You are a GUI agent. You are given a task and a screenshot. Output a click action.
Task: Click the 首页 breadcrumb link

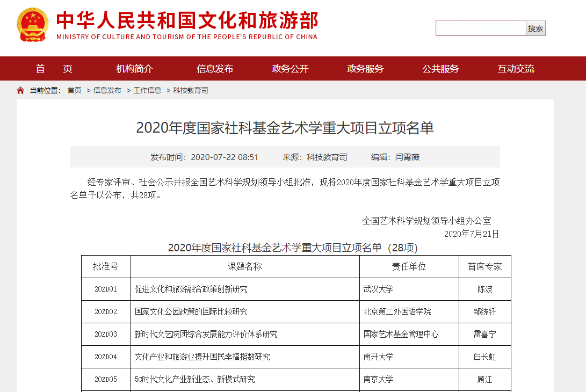pyautogui.click(x=74, y=90)
